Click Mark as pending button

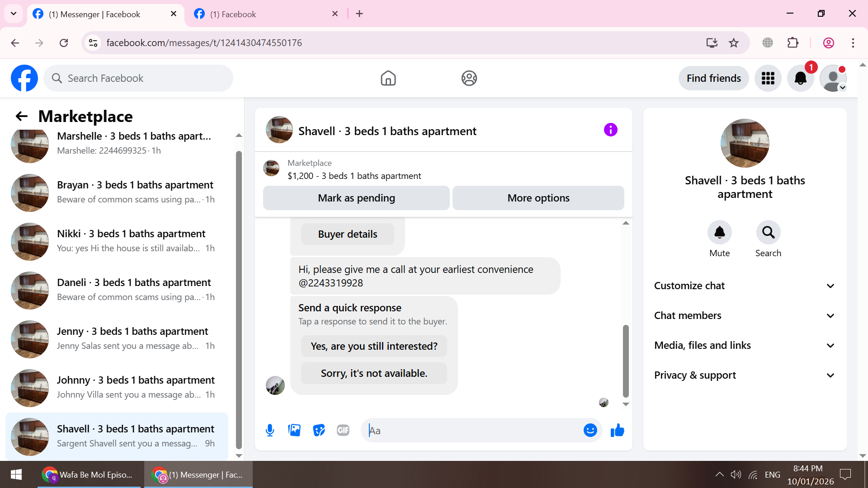click(x=356, y=198)
